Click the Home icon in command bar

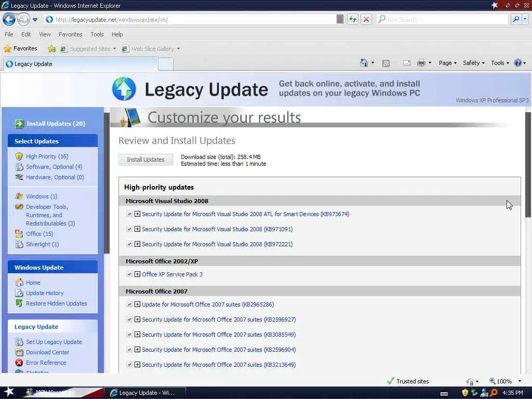(x=364, y=63)
